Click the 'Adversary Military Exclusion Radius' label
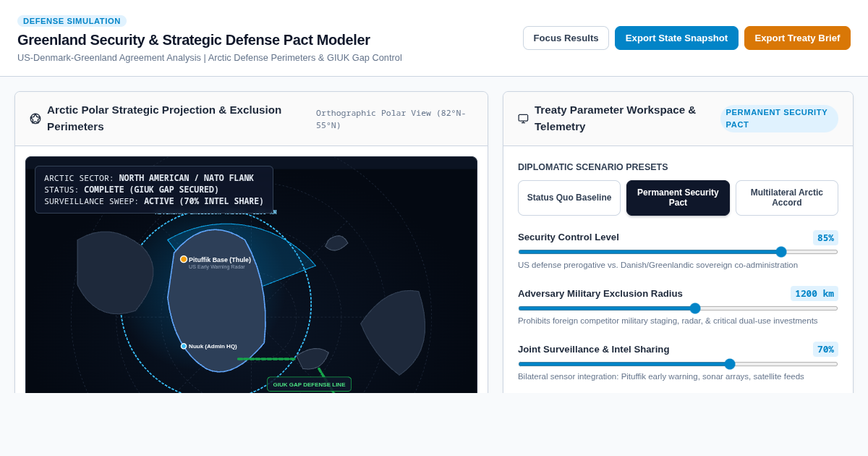 pyautogui.click(x=600, y=293)
